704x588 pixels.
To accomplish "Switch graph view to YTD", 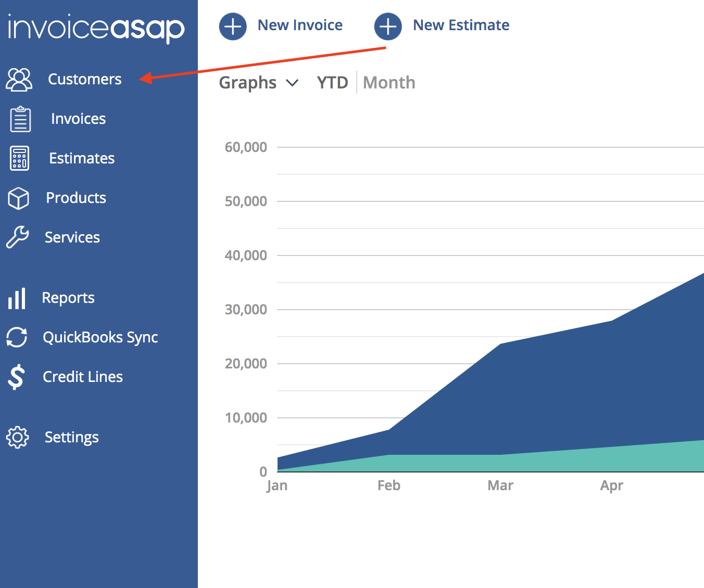I will tap(332, 83).
